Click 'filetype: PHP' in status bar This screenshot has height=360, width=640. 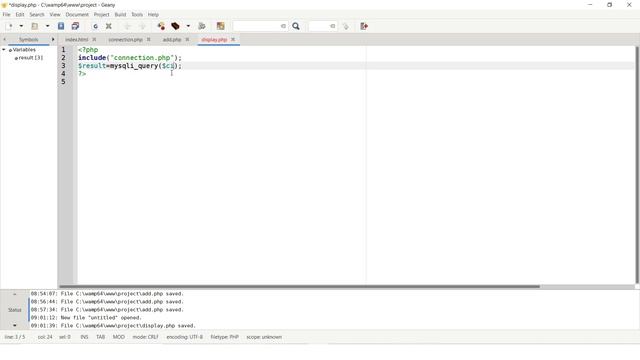[224, 337]
